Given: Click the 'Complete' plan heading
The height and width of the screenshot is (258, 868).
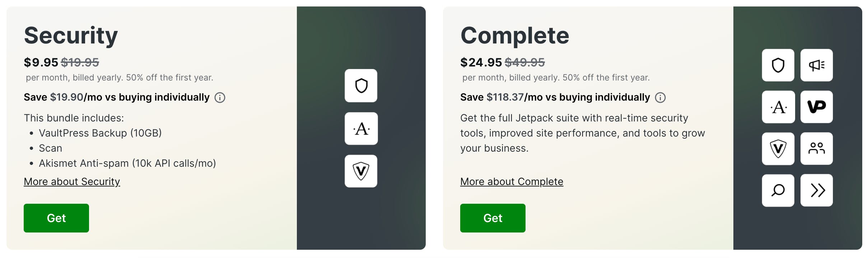Looking at the screenshot, I should point(514,36).
